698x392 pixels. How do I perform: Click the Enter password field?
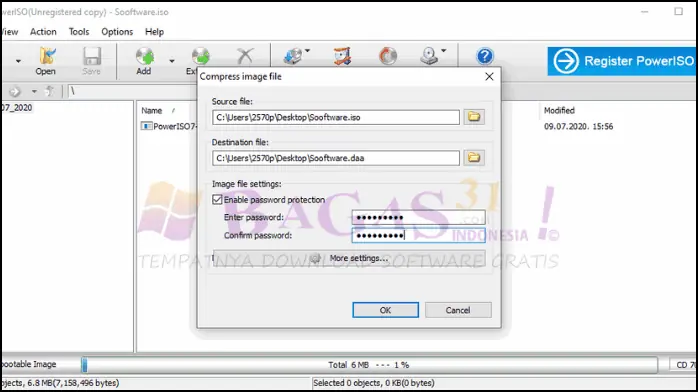tap(418, 218)
